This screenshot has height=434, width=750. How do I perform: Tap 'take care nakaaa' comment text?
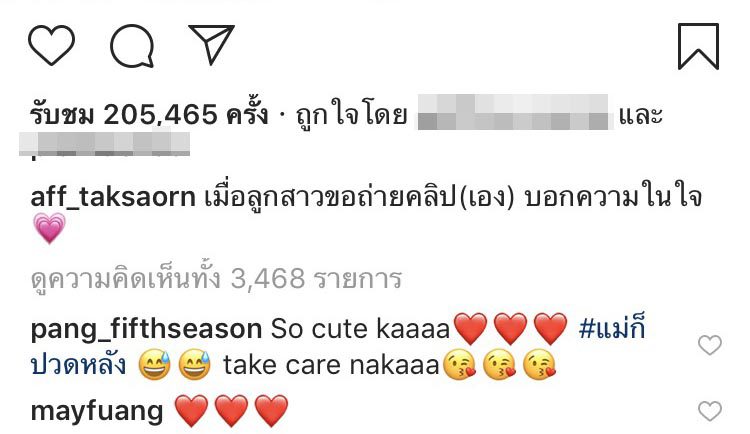[331, 366]
